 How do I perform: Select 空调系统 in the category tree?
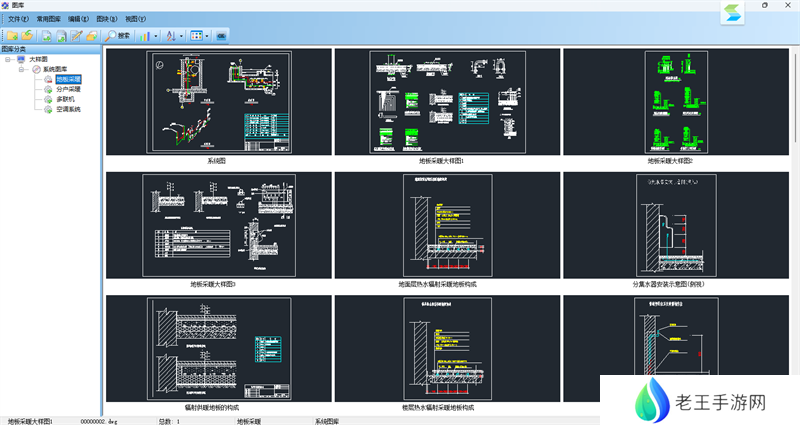click(x=68, y=109)
